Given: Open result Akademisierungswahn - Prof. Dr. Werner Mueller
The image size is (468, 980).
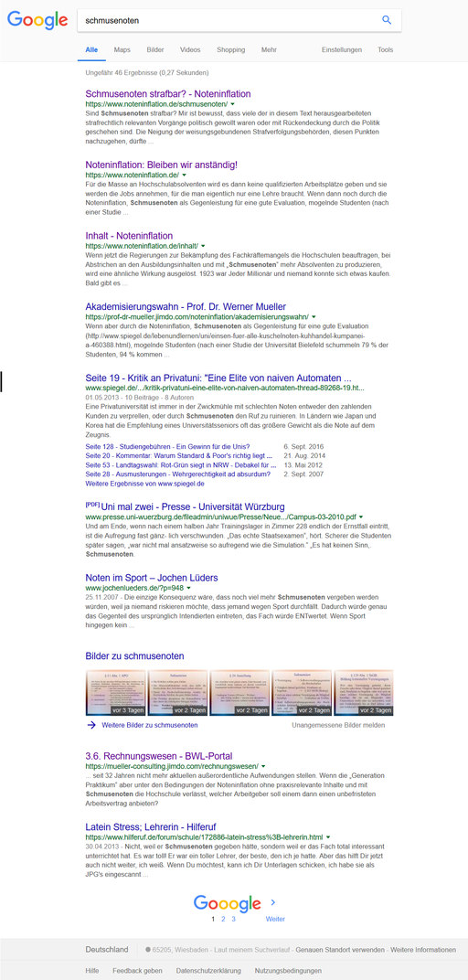Looking at the screenshot, I should click(186, 307).
